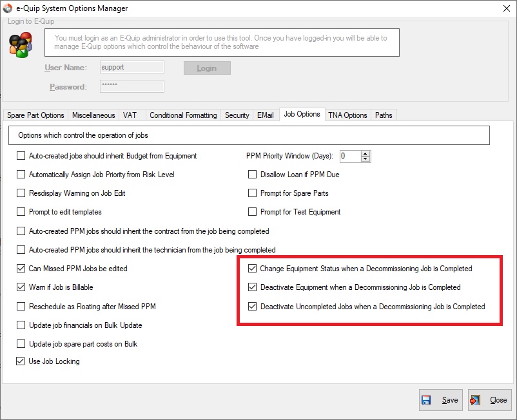
Task: Go to the Conditional Formatting tab
Action: [183, 115]
